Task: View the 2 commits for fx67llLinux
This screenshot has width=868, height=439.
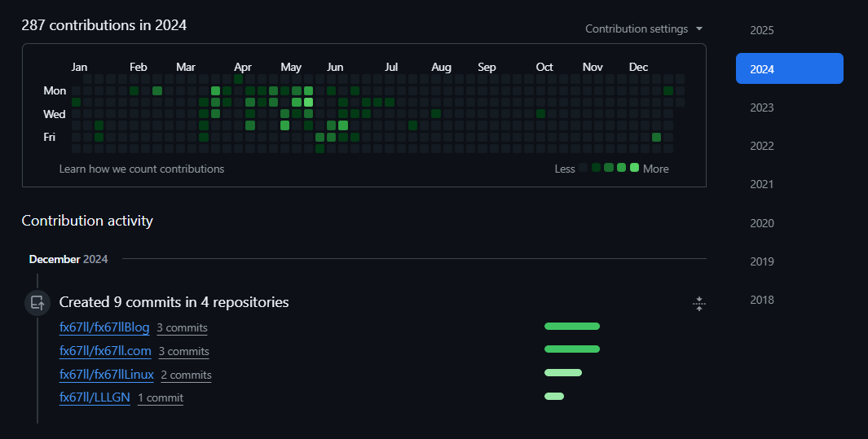Action: click(186, 375)
